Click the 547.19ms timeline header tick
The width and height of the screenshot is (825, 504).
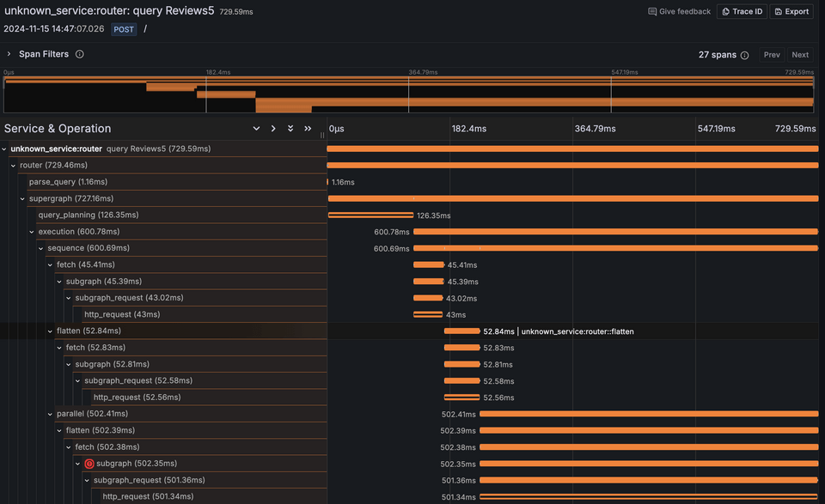[716, 129]
